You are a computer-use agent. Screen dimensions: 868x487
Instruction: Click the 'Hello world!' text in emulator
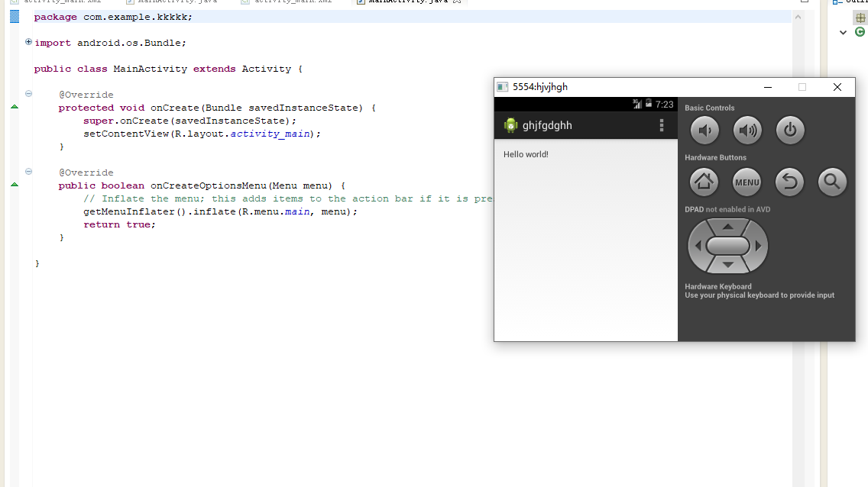526,154
